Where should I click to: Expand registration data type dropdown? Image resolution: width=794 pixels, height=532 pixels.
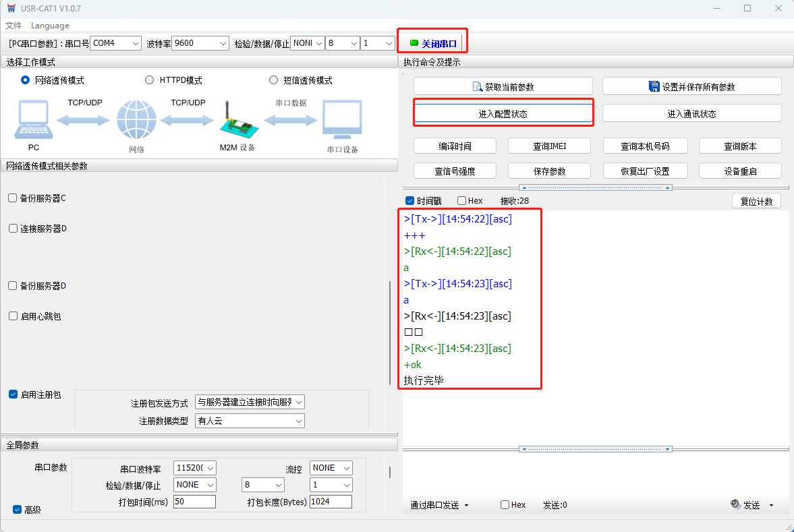tap(250, 421)
